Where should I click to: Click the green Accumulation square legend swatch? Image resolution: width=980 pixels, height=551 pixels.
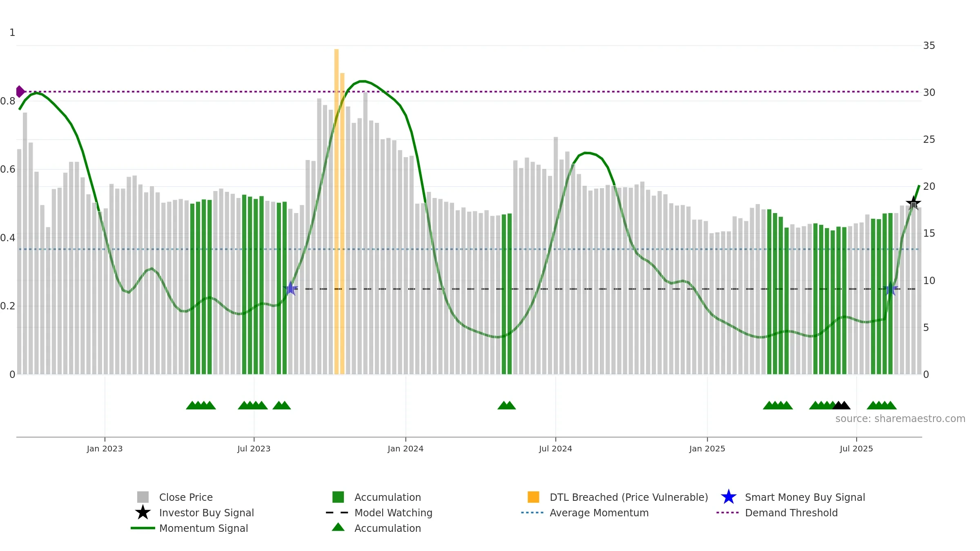pos(338,497)
